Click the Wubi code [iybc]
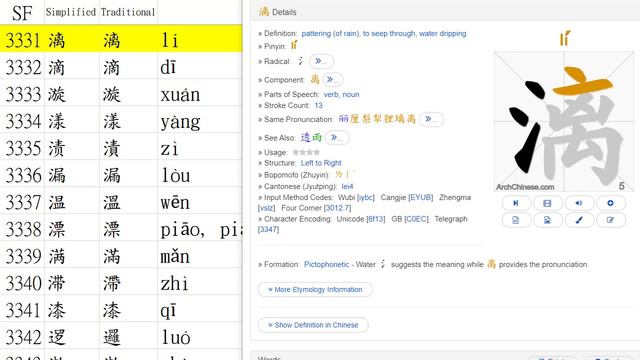This screenshot has width=640, height=360. (365, 198)
